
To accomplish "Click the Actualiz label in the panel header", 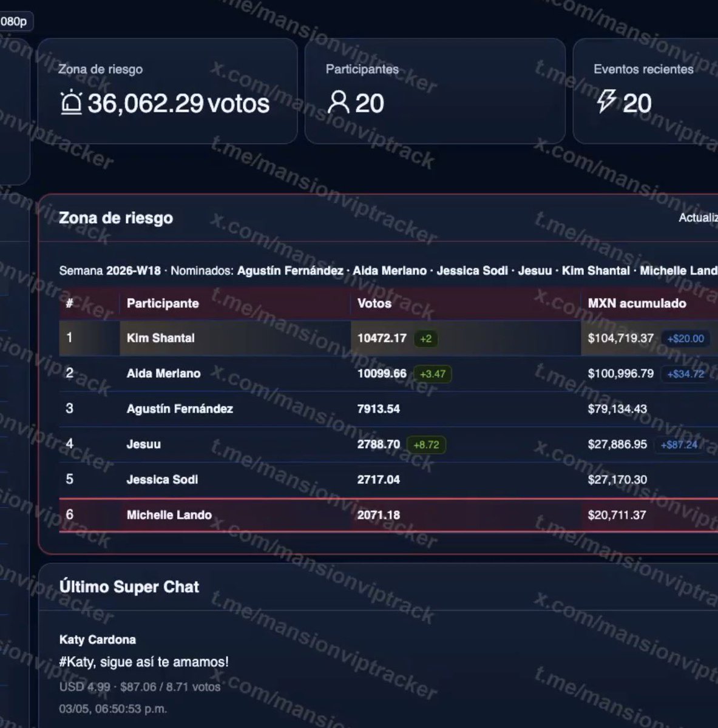I will click(698, 218).
